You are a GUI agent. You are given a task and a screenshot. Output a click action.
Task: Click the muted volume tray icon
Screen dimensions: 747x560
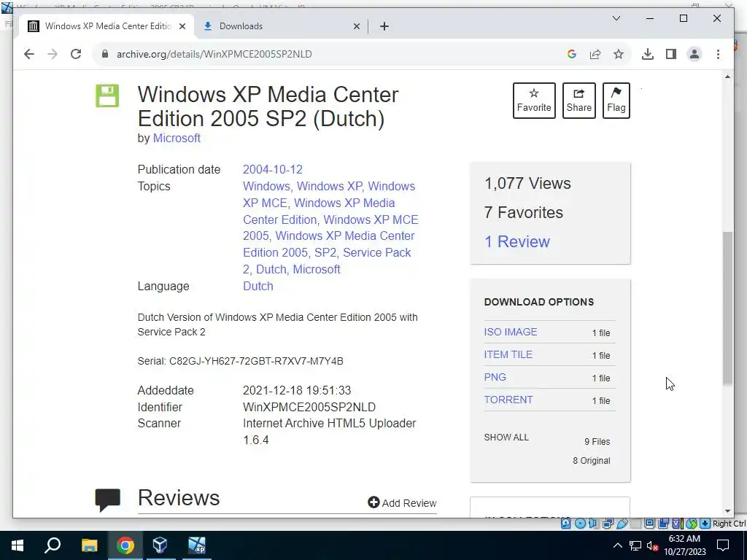point(653,545)
